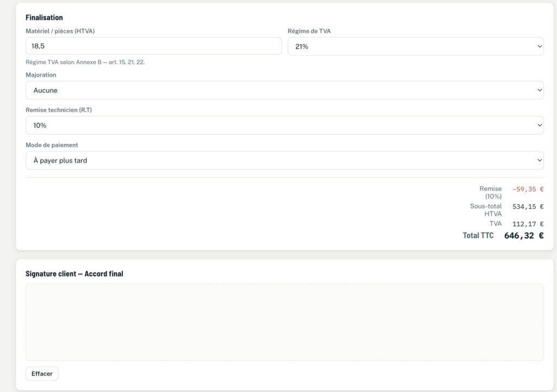
Task: Click the Signature client — Accord final heading
Action: [74, 274]
